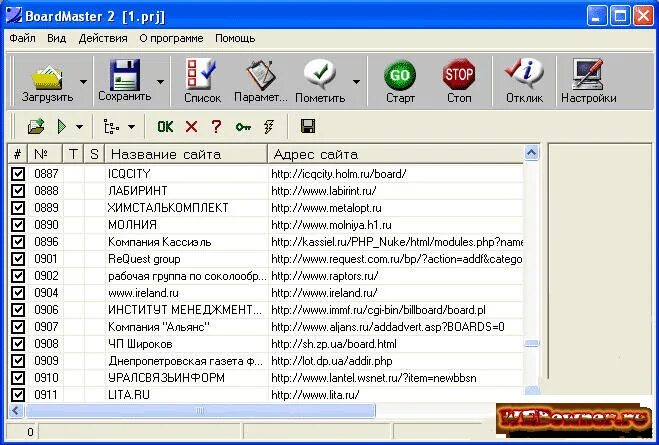
Task: Toggle checkbox for МОЛНИЯ row
Action: pos(18,225)
